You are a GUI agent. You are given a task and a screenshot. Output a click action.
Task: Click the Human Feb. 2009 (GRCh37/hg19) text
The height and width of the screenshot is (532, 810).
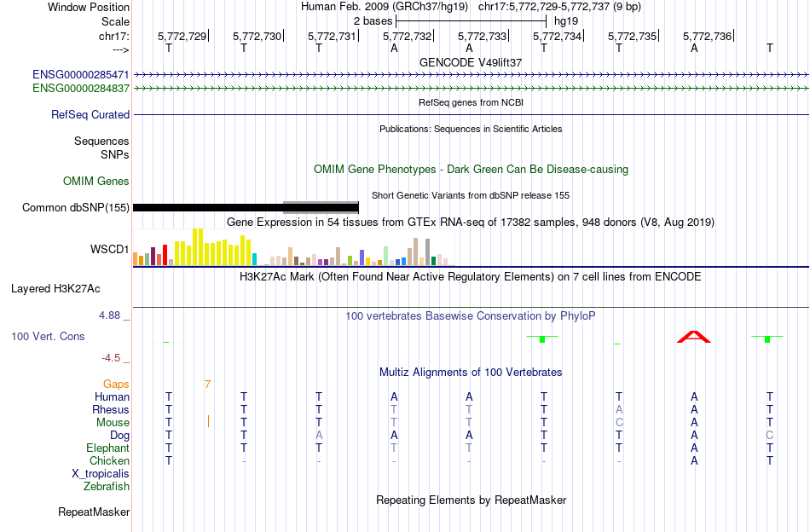pyautogui.click(x=385, y=7)
